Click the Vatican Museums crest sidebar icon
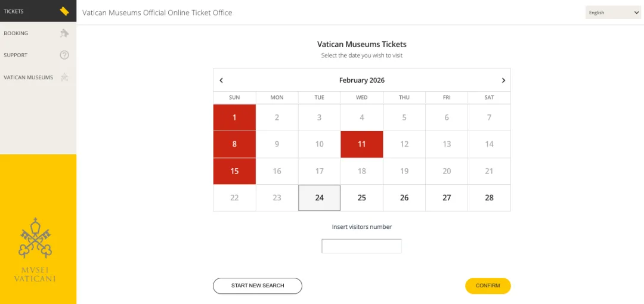The image size is (644, 304). pyautogui.click(x=64, y=77)
